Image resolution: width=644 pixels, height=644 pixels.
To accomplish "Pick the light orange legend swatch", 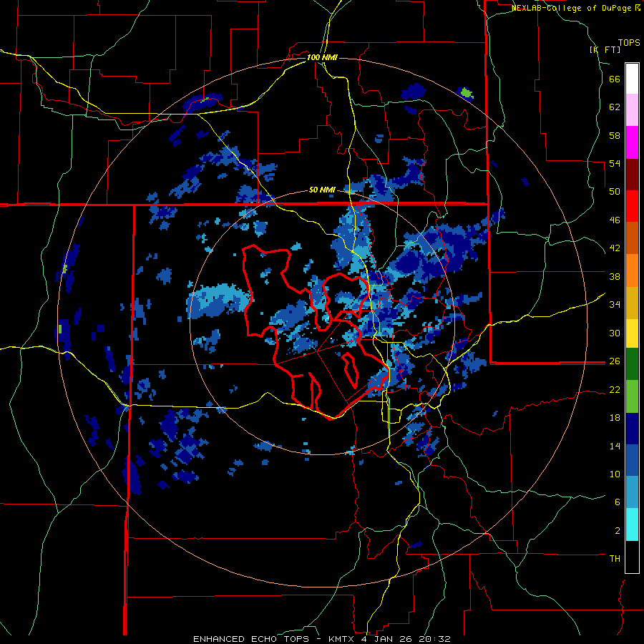I will [632, 270].
